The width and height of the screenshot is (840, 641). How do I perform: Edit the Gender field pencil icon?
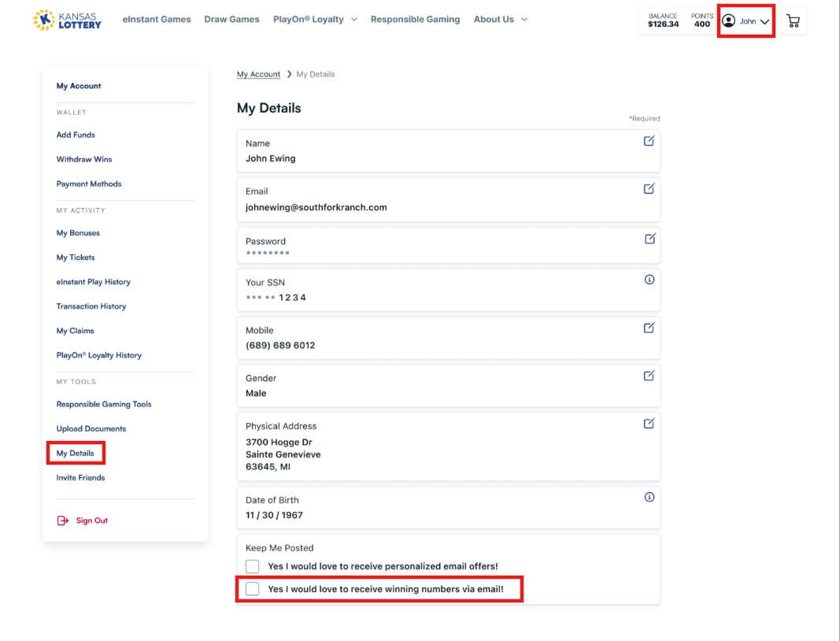(649, 375)
